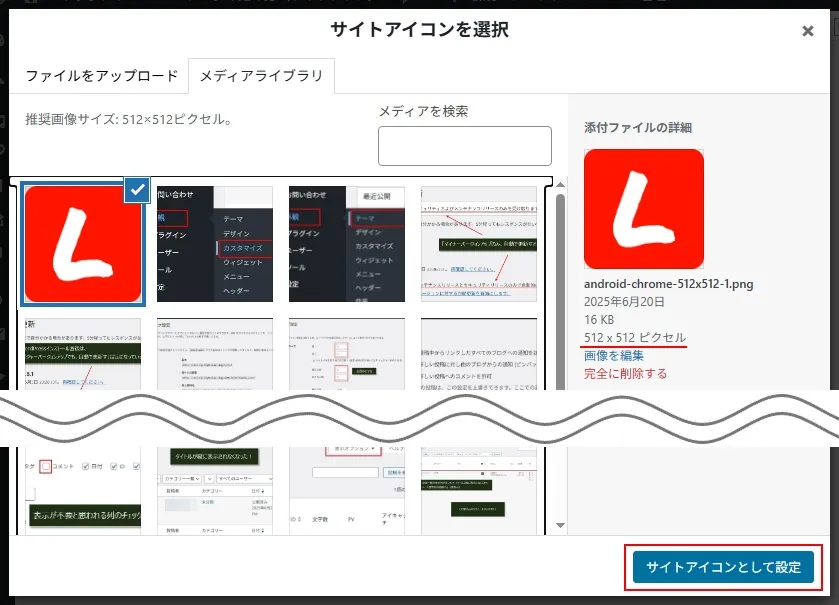Select the top-row thumbnail with red arrows on text

pos(478,244)
